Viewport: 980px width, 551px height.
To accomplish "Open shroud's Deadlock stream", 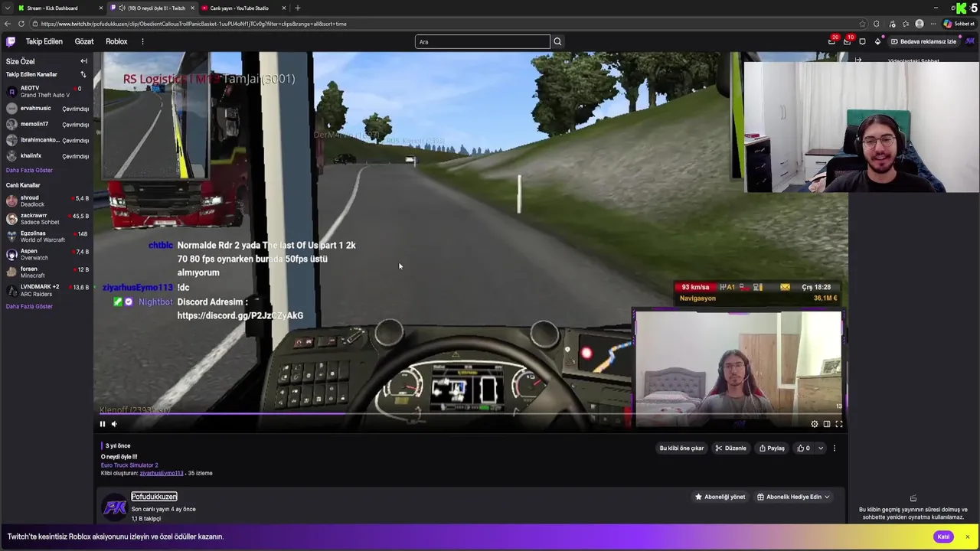I will click(47, 201).
